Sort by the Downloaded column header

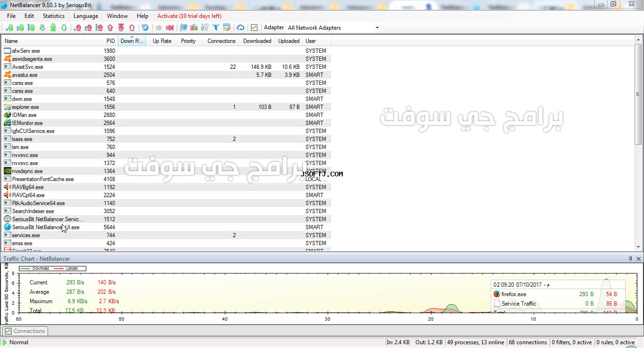coord(257,41)
